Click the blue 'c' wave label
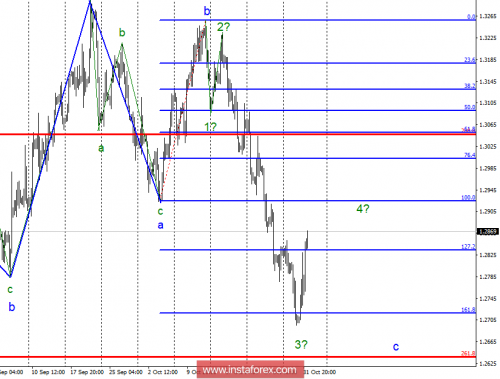The width and height of the screenshot is (500, 379). click(x=396, y=347)
